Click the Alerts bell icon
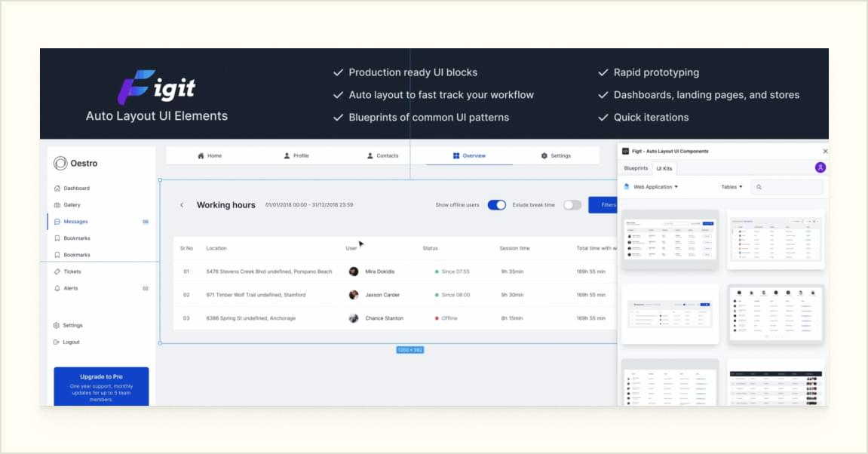Screen dimensions: 868x454 pyautogui.click(x=57, y=288)
